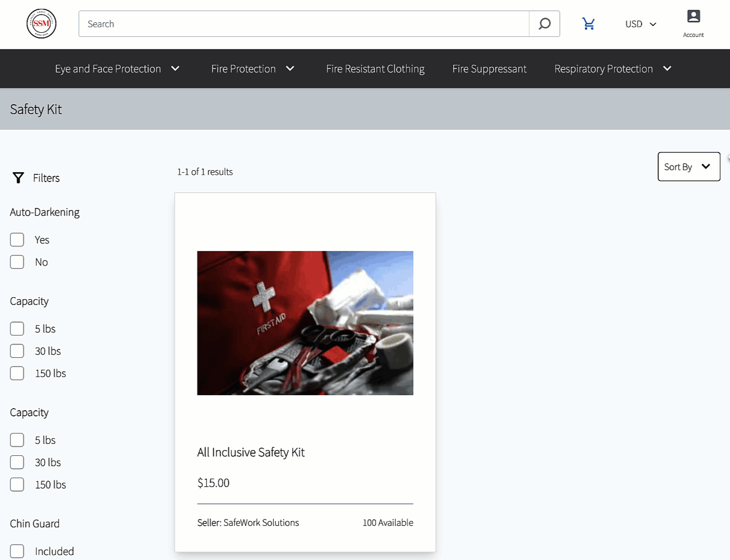730x560 pixels.
Task: Check the Auto-Darkening No checkbox
Action: (x=17, y=262)
